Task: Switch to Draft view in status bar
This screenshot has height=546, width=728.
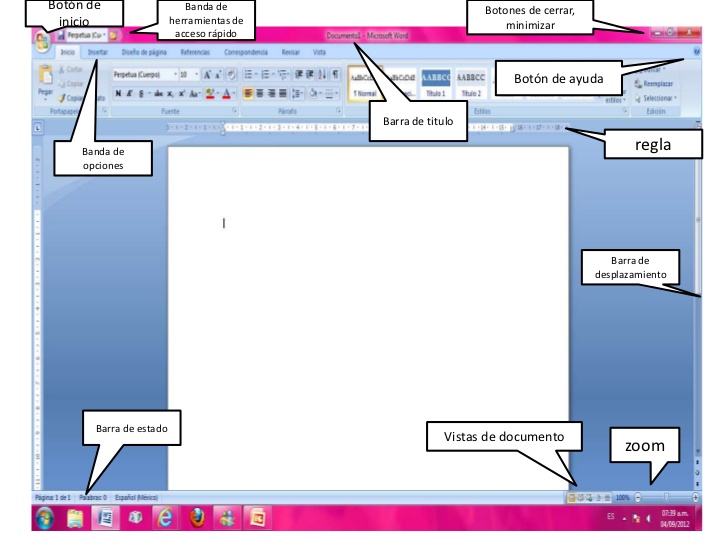Action: click(607, 498)
